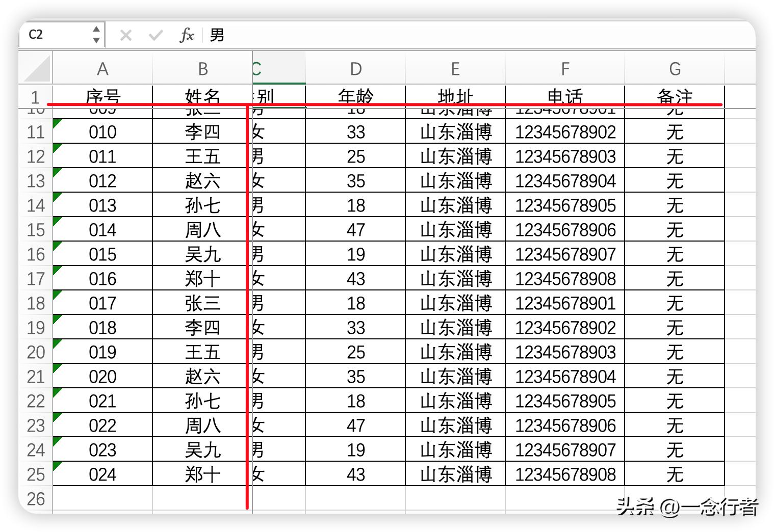774x532 pixels.
Task: Click the age cell 47 in row 15
Action: coord(355,230)
